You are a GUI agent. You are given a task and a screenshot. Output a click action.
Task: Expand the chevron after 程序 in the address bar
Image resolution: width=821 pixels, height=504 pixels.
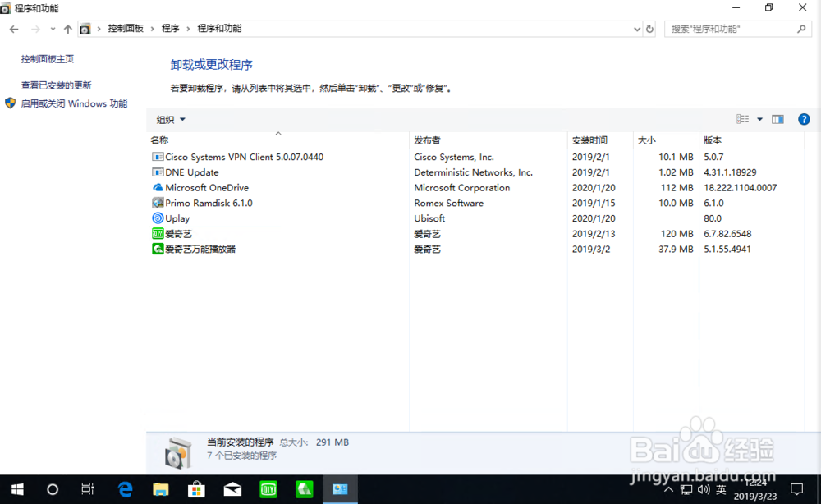click(x=188, y=29)
